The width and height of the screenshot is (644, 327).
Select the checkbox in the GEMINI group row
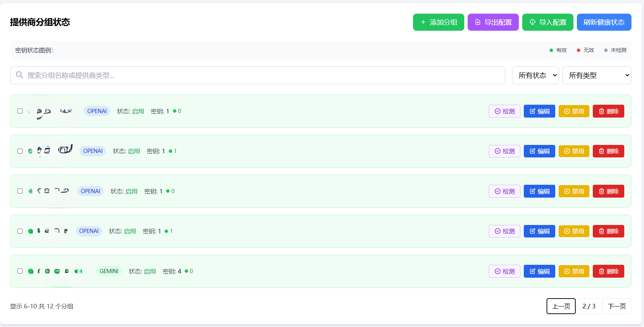20,271
